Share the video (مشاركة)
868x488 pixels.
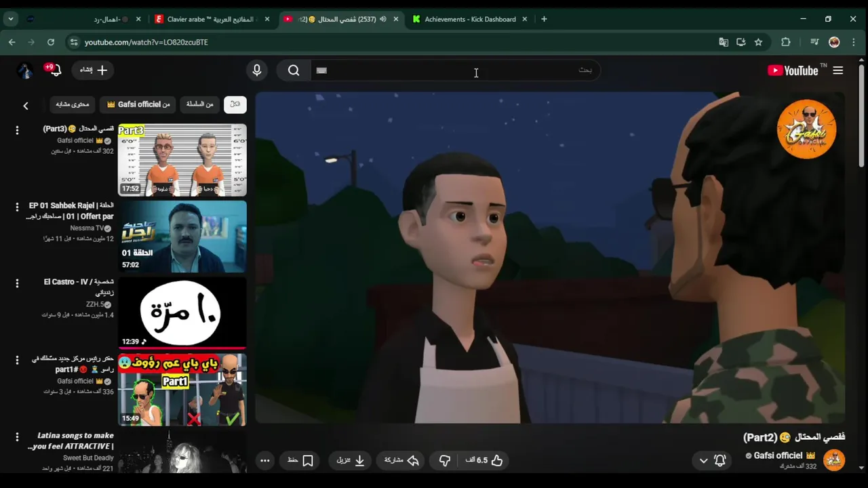tap(401, 460)
